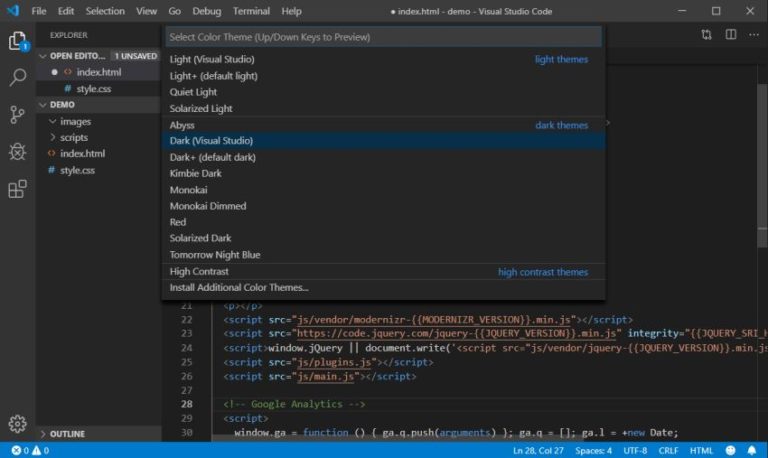
Task: Select the Dark (Visual Studio) theme
Action: point(384,141)
